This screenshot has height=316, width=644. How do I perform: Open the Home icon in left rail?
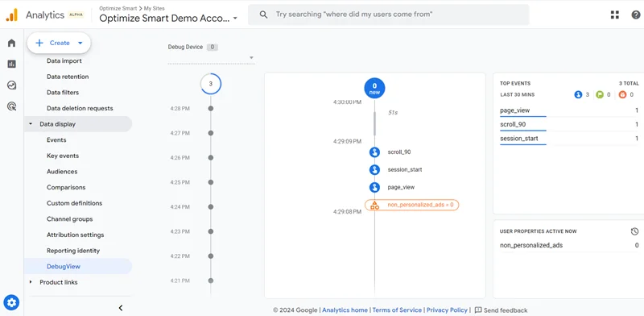(x=11, y=43)
